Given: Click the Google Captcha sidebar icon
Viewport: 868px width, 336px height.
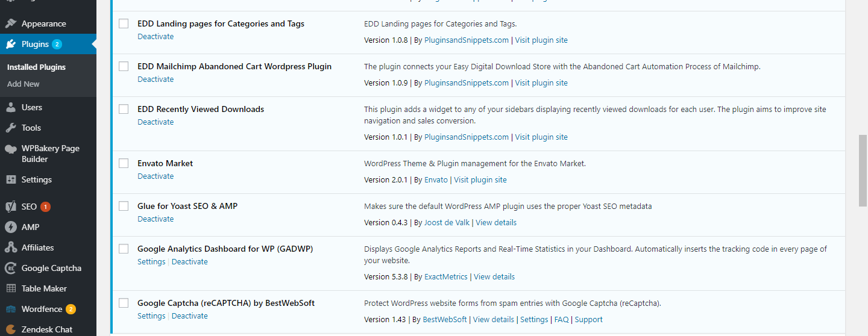Looking at the screenshot, I should (x=10, y=268).
